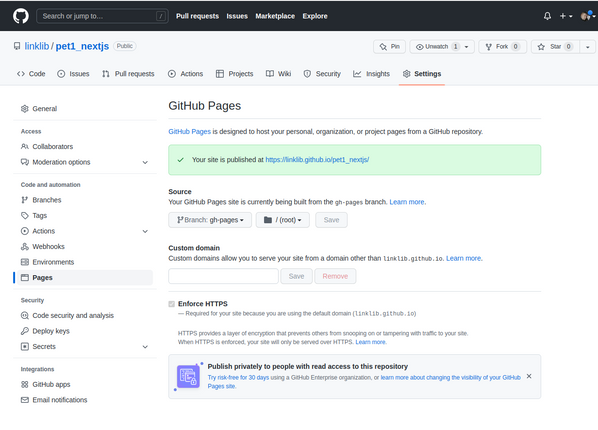Switch to the Security tab

pos(322,74)
